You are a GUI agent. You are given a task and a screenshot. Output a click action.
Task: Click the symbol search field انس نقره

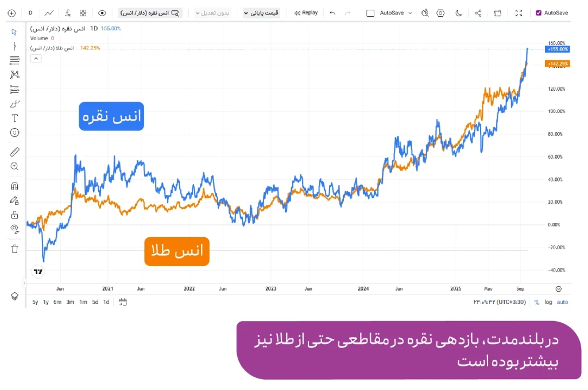150,13
